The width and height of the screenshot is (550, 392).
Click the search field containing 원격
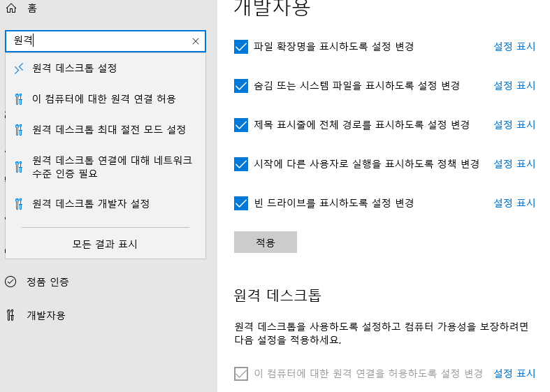pyautogui.click(x=106, y=41)
